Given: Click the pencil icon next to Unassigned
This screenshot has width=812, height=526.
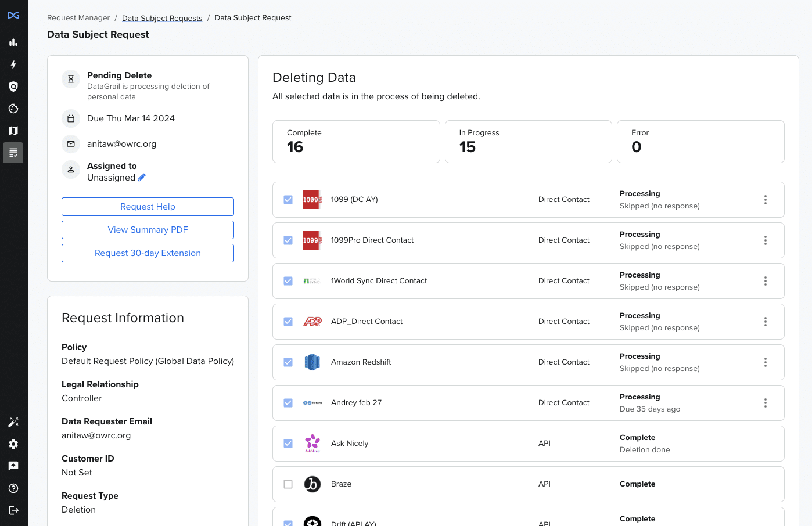Looking at the screenshot, I should [142, 178].
